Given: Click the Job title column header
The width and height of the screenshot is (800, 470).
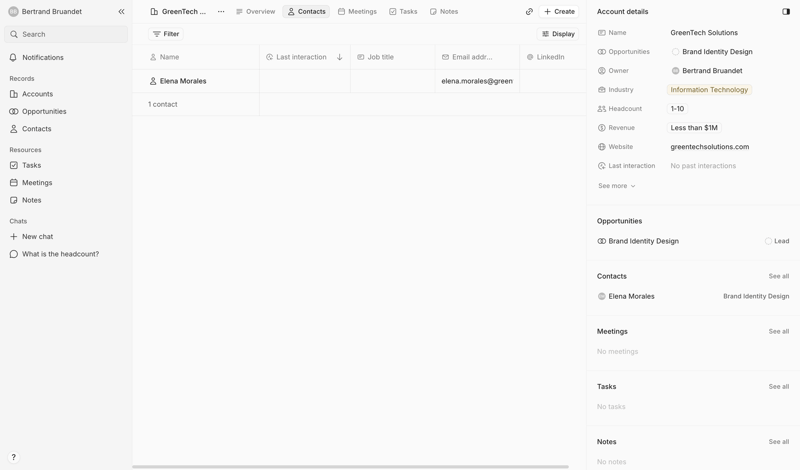Looking at the screenshot, I should click(x=393, y=57).
